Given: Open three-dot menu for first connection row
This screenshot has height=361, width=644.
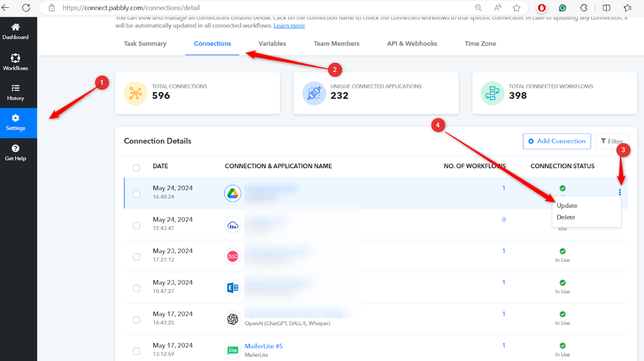Looking at the screenshot, I should (x=619, y=192).
